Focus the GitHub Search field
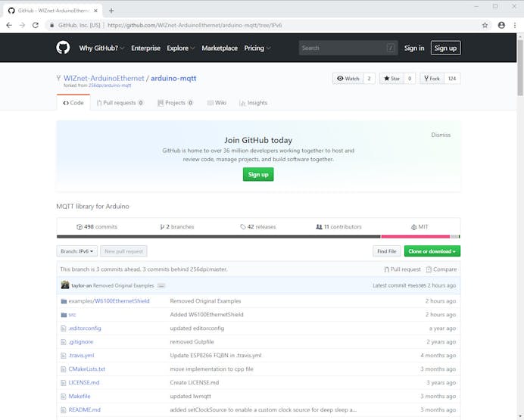Screen dimensions: 524x420 pos(348,48)
